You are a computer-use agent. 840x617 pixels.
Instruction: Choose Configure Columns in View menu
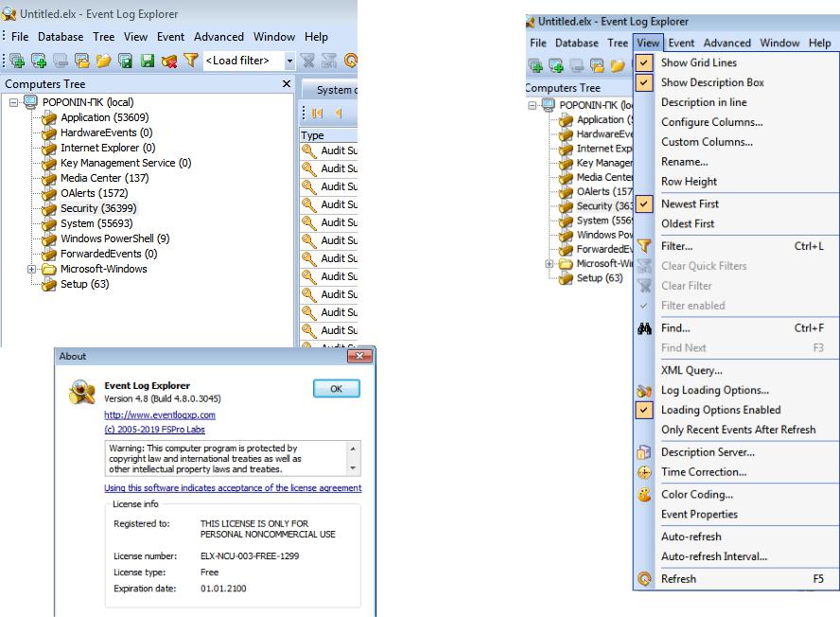737,122
